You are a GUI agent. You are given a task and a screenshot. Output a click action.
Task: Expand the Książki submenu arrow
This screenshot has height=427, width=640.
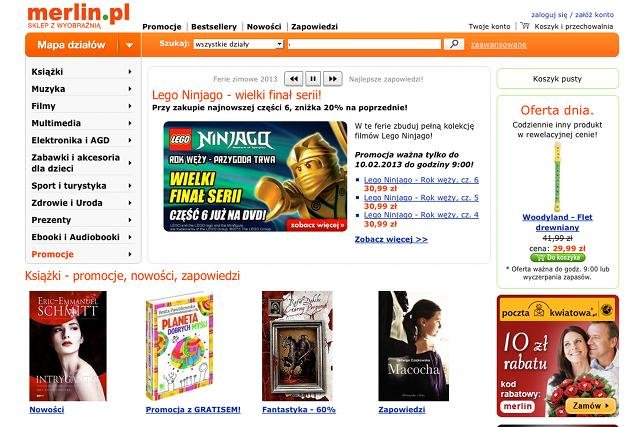pos(130,72)
